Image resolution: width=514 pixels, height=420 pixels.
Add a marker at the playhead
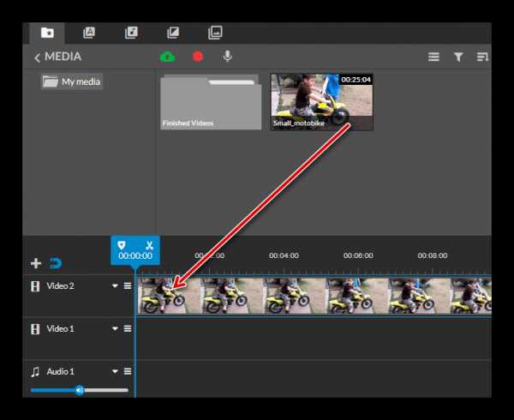[122, 245]
